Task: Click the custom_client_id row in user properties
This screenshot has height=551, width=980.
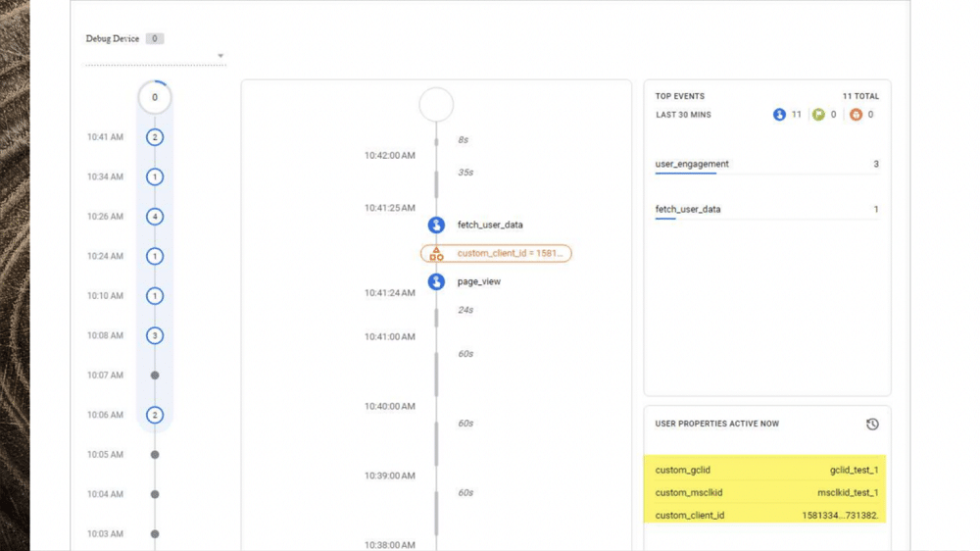Action: point(765,515)
